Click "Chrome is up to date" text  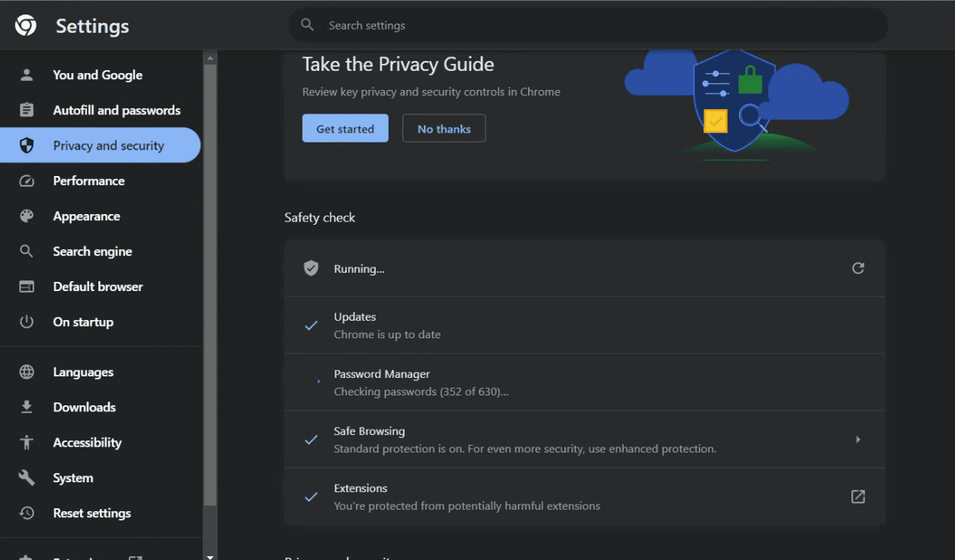(387, 334)
